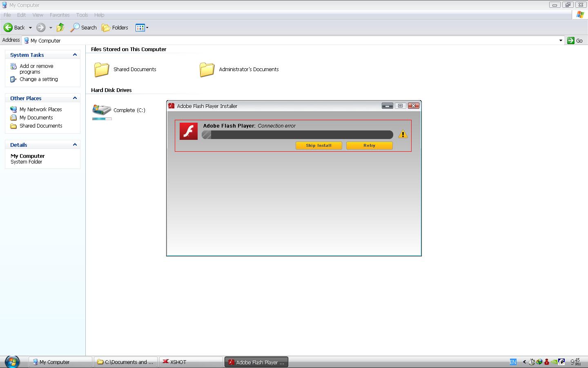This screenshot has height=368, width=588.
Task: Click the Connection error status text
Action: [x=276, y=126]
